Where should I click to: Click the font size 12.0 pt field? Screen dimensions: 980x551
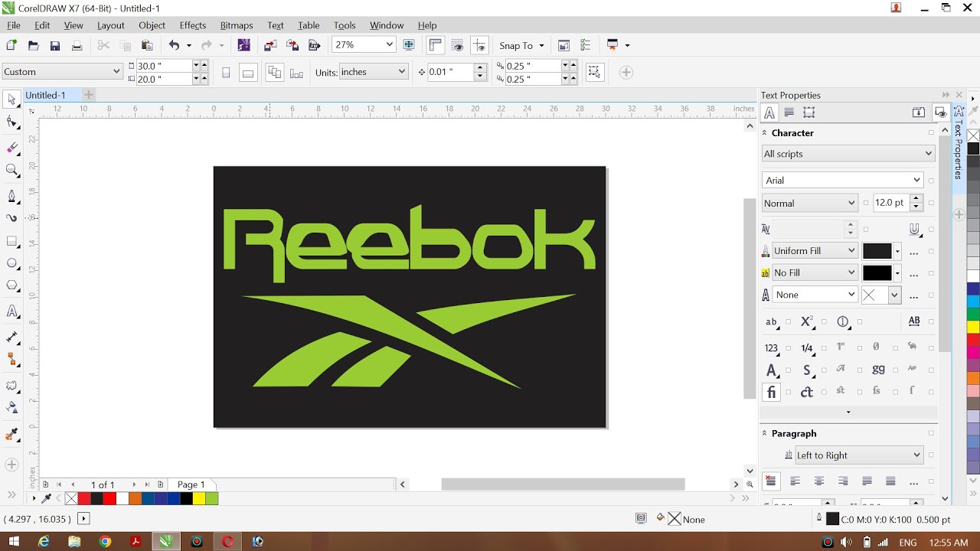892,203
